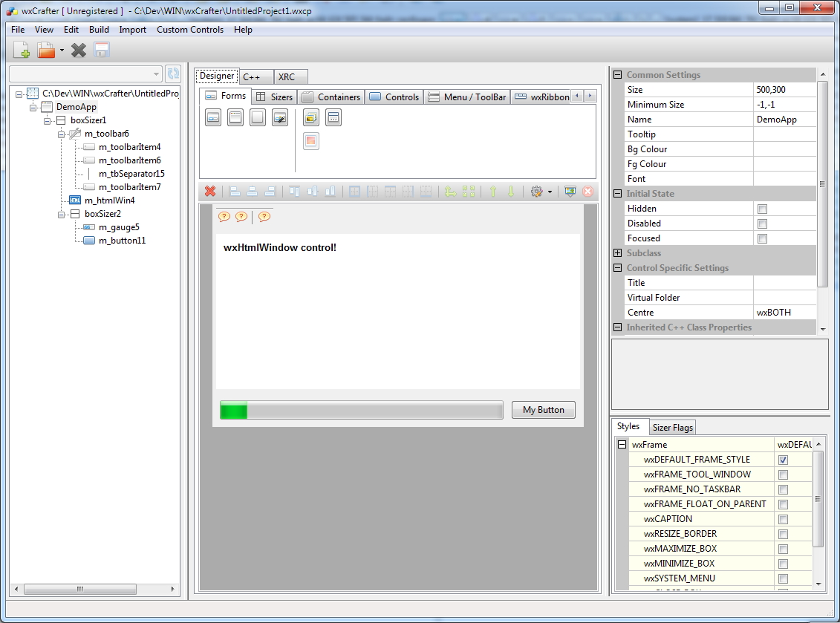Click the green gauge progress bar
Viewport: 840px width, 623px height.
point(362,410)
